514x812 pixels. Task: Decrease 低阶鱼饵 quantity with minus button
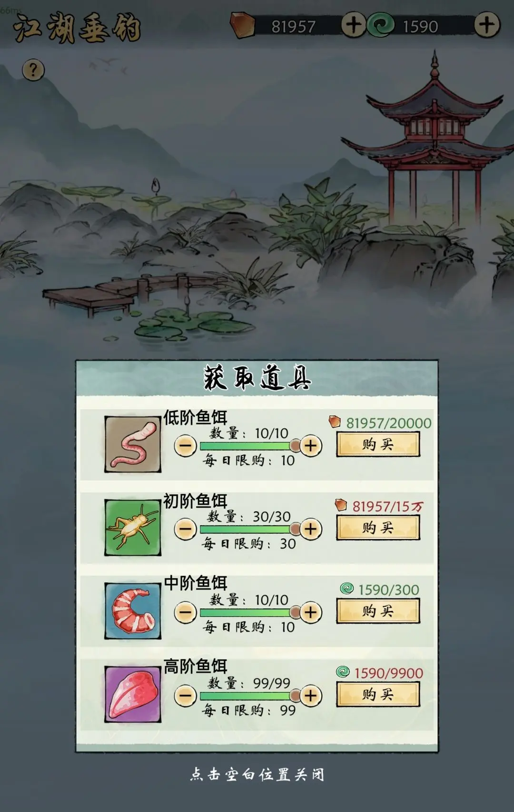[185, 446]
